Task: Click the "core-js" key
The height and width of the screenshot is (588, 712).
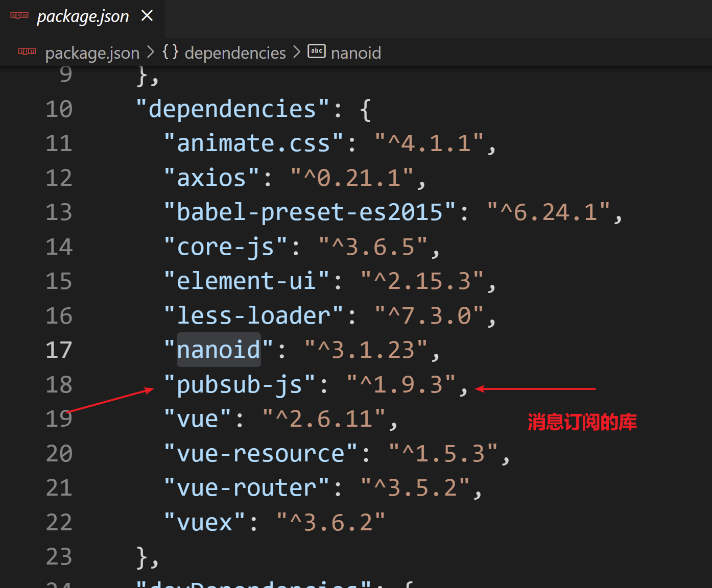Action: (x=225, y=247)
